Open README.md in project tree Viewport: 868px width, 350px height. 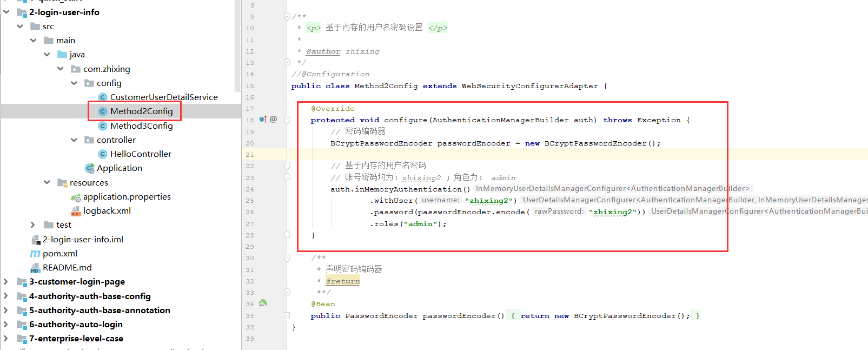67,267
